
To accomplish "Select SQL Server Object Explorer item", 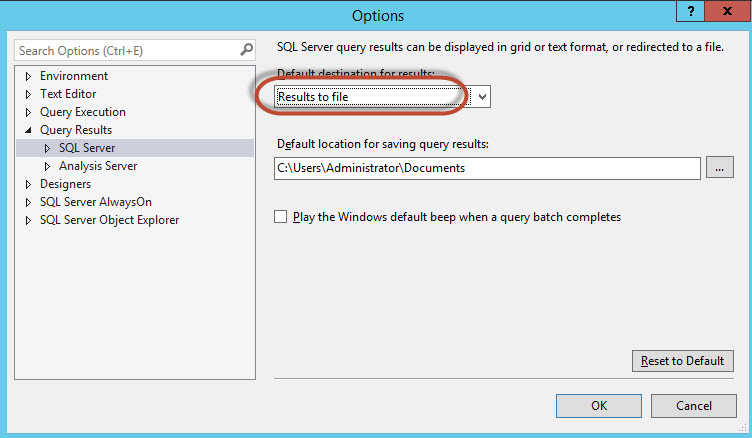I will (x=109, y=220).
